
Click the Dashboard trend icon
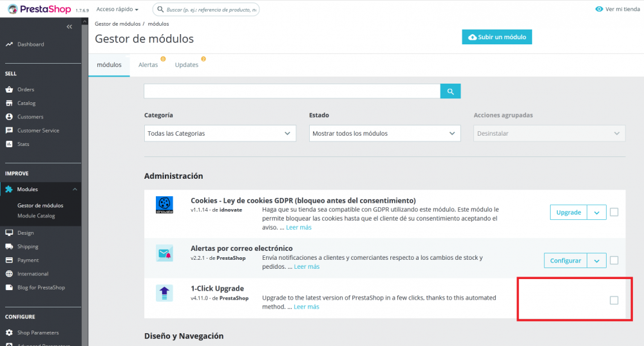point(9,44)
